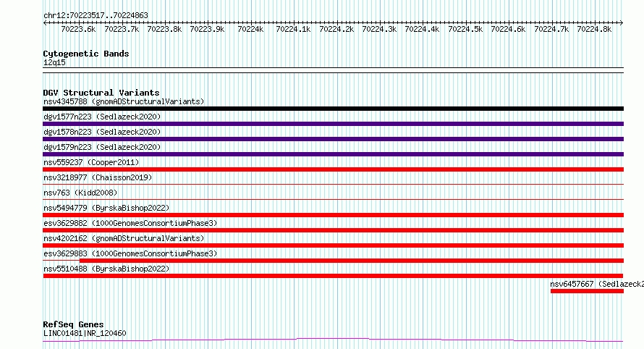Viewport: 644px width, 349px height.
Task: Click the 70224.2k ruler tick label
Action: (x=336, y=29)
